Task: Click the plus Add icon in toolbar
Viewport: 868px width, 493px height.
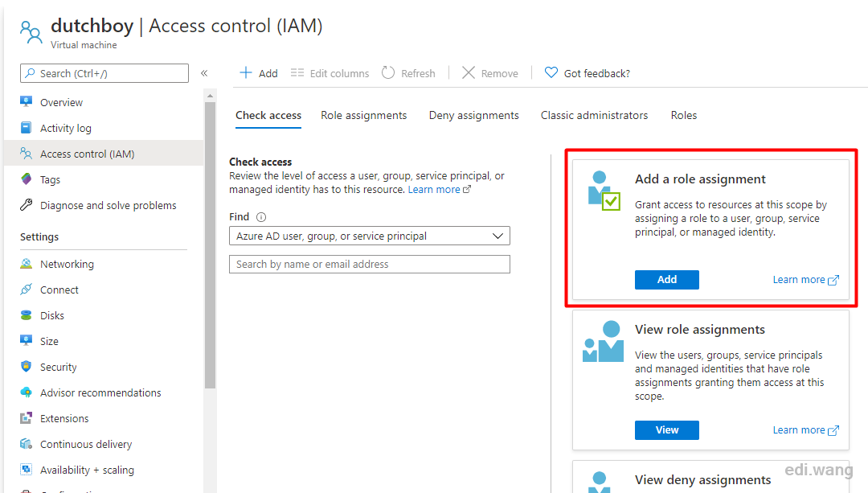Action: coord(246,72)
